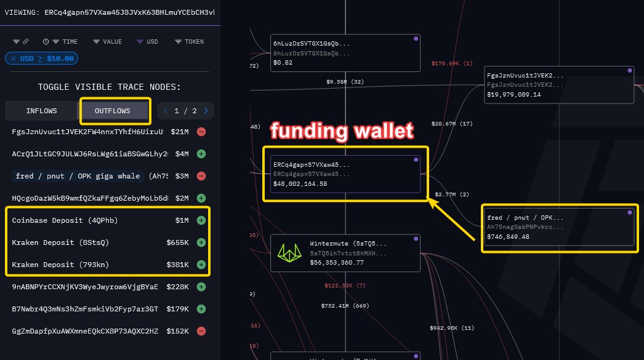This screenshot has width=644, height=360.
Task: Click the VIEWING address header text
Action: pyautogui.click(x=109, y=12)
